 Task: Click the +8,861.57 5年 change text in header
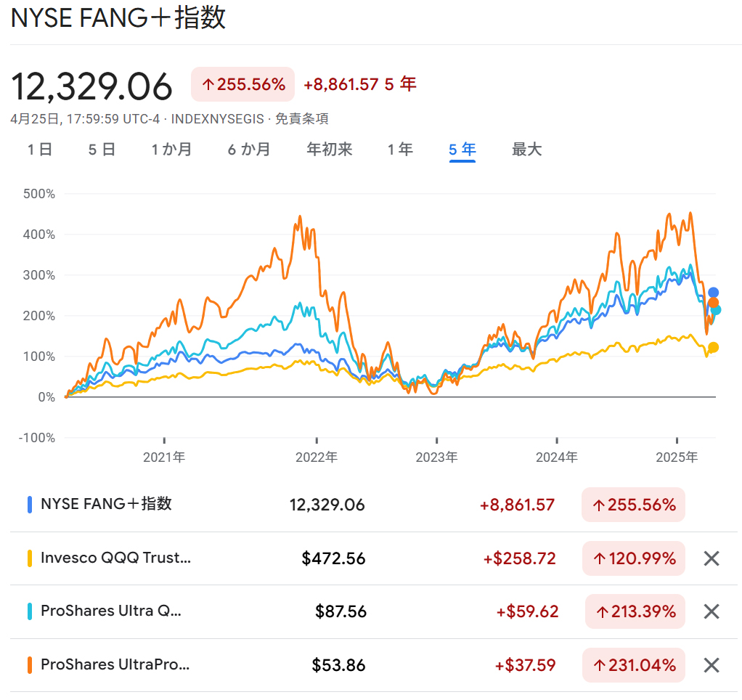point(360,84)
